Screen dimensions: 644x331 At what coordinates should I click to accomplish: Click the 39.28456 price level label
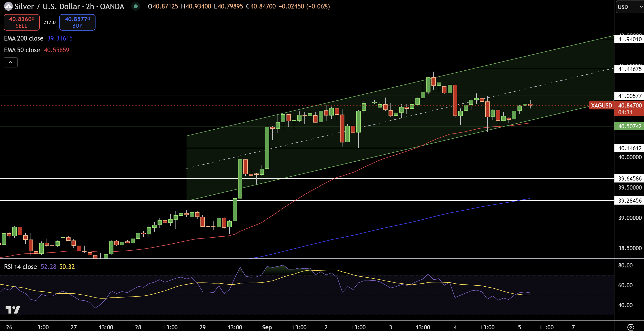(629, 200)
